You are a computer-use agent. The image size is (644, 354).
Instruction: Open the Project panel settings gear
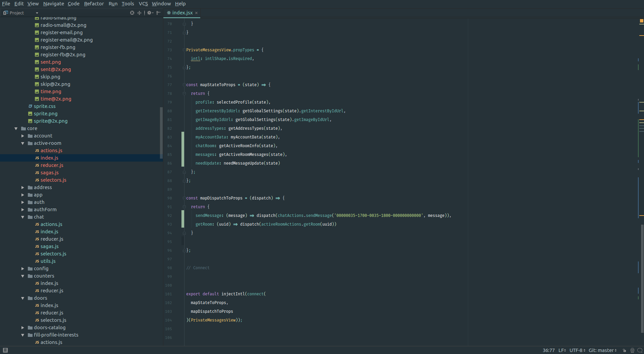pos(150,13)
